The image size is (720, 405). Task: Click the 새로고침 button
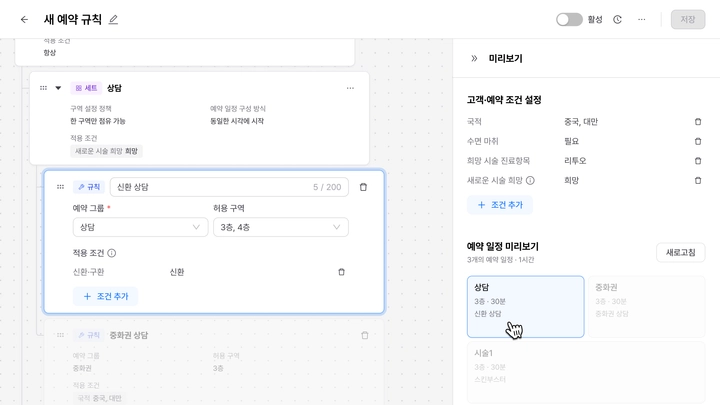[681, 253]
